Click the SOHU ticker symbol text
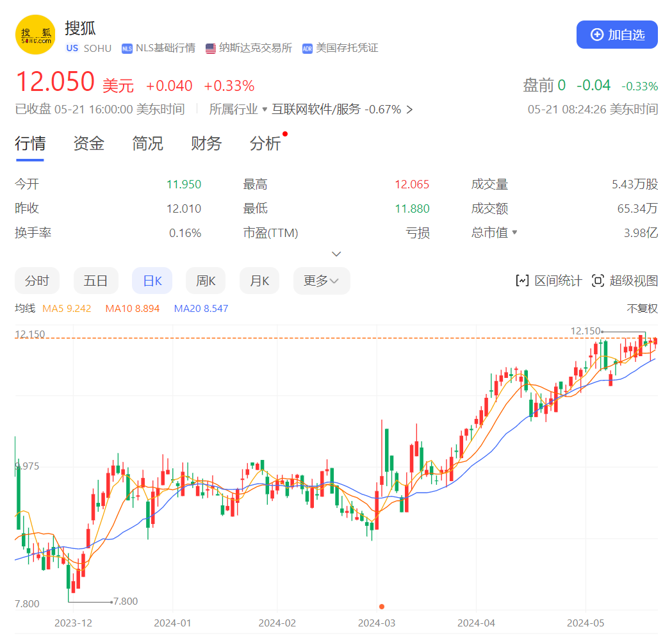672x638 pixels. (x=97, y=49)
